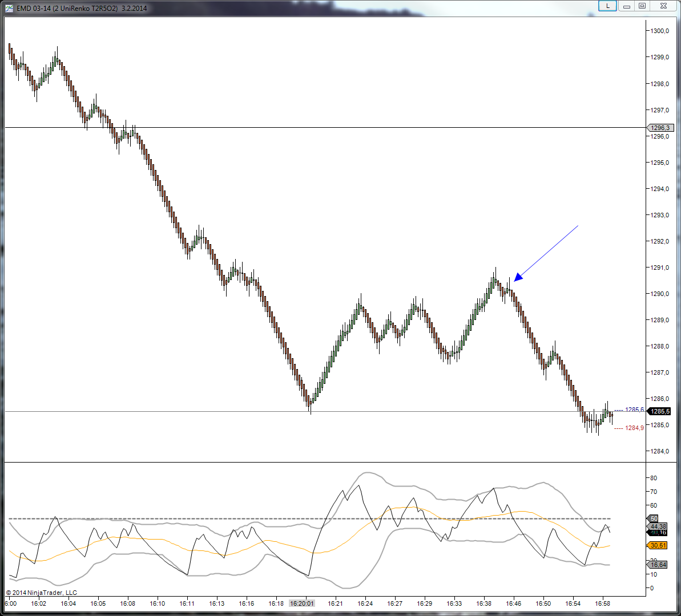The width and height of the screenshot is (681, 616).
Task: Click the 1288,0 price axis label
Action: pyautogui.click(x=660, y=346)
